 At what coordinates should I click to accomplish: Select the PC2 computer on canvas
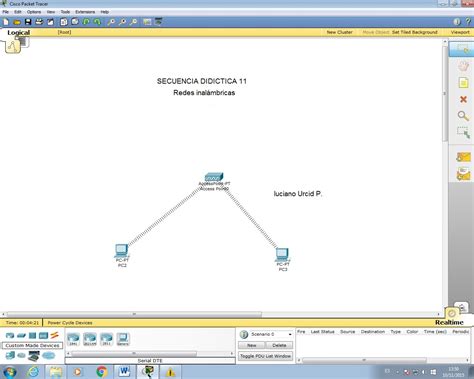[x=122, y=250]
